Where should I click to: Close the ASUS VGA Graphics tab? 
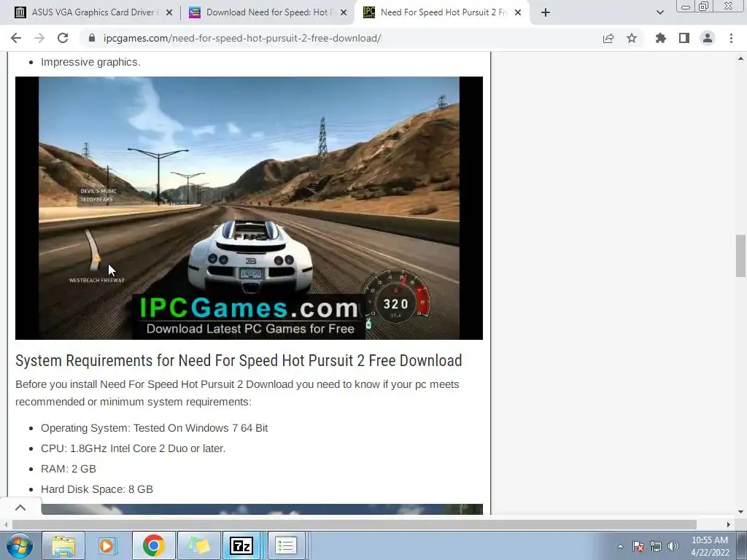(169, 13)
